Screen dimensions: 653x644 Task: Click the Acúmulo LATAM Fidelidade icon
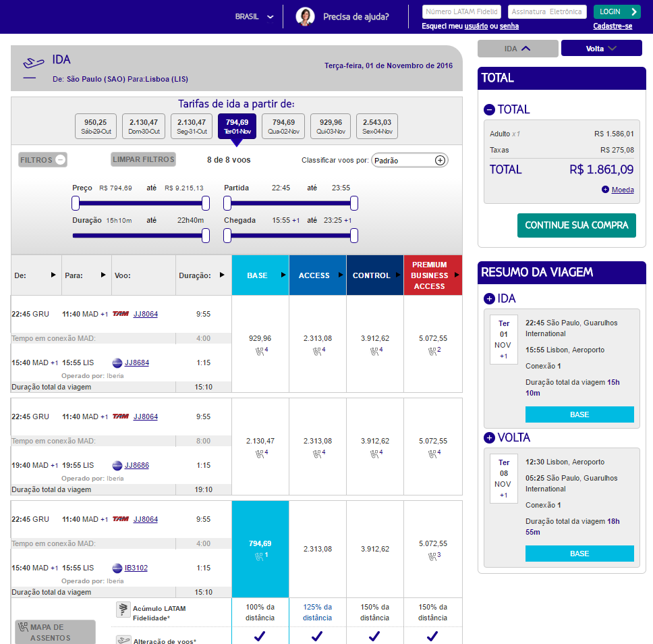[x=123, y=610]
